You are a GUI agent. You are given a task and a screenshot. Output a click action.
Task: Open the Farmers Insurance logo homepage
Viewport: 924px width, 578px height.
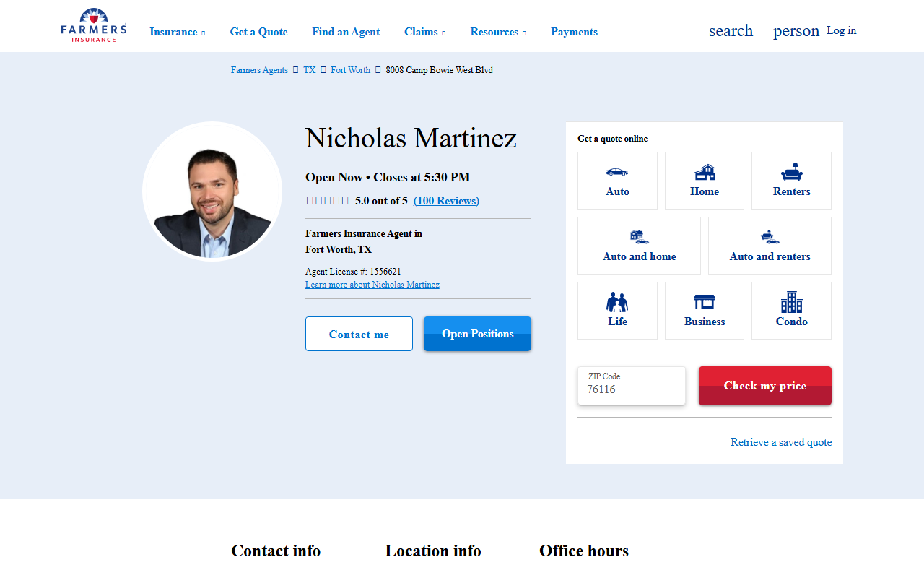[94, 25]
